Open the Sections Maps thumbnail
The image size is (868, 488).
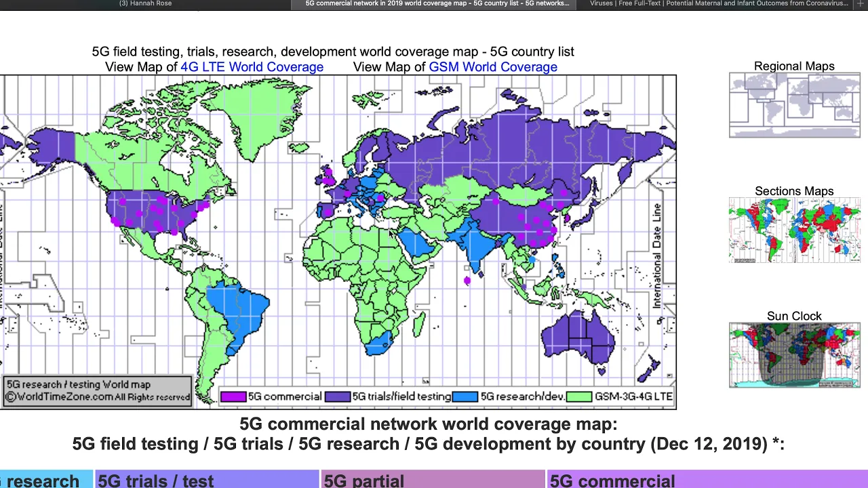click(794, 230)
